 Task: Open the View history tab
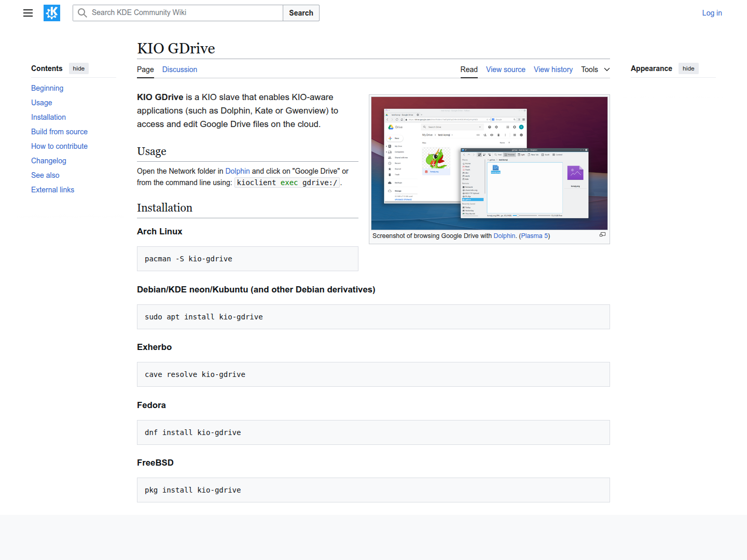pyautogui.click(x=553, y=69)
